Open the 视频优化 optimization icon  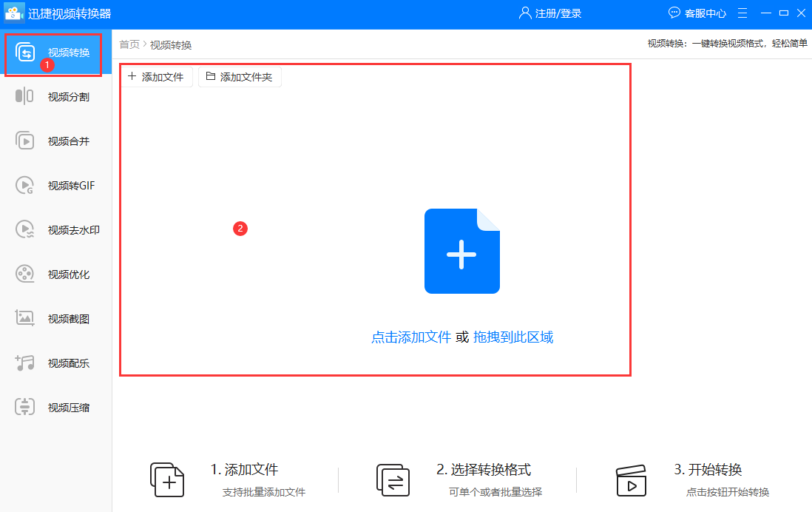click(x=24, y=274)
